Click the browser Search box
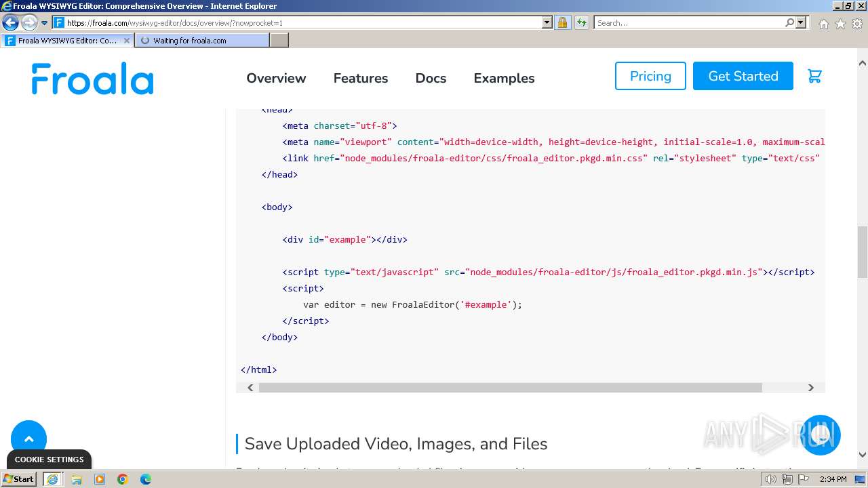Viewport: 868px width, 488px height. [688, 22]
